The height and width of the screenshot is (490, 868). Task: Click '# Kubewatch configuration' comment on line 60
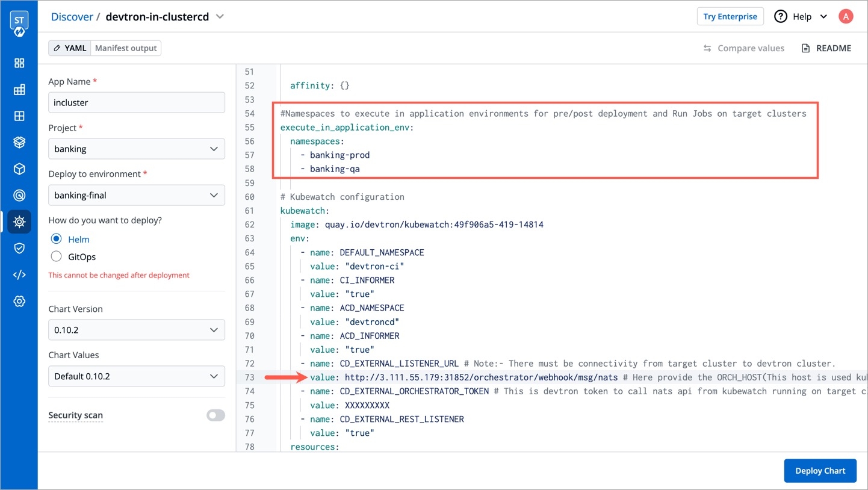(x=343, y=197)
